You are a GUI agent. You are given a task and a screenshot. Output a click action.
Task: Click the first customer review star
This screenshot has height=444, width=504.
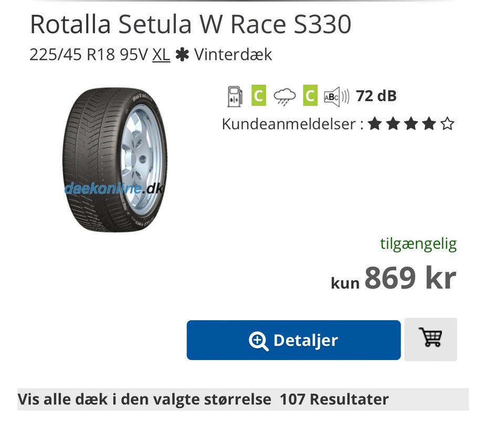[375, 124]
